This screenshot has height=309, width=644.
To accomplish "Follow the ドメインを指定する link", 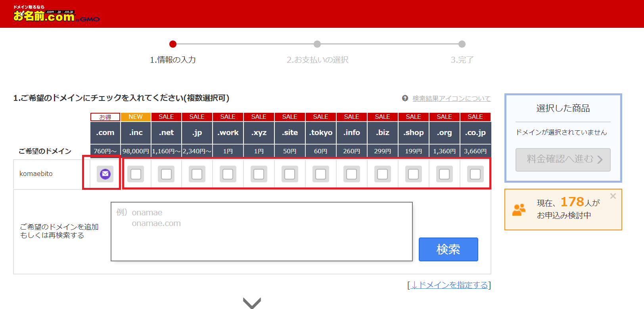I will [449, 285].
